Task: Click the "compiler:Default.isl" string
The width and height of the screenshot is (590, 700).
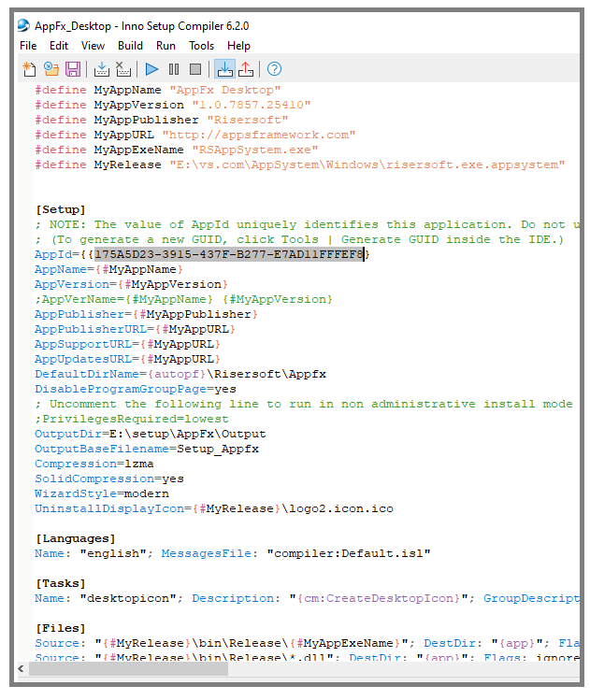Action: tap(349, 553)
